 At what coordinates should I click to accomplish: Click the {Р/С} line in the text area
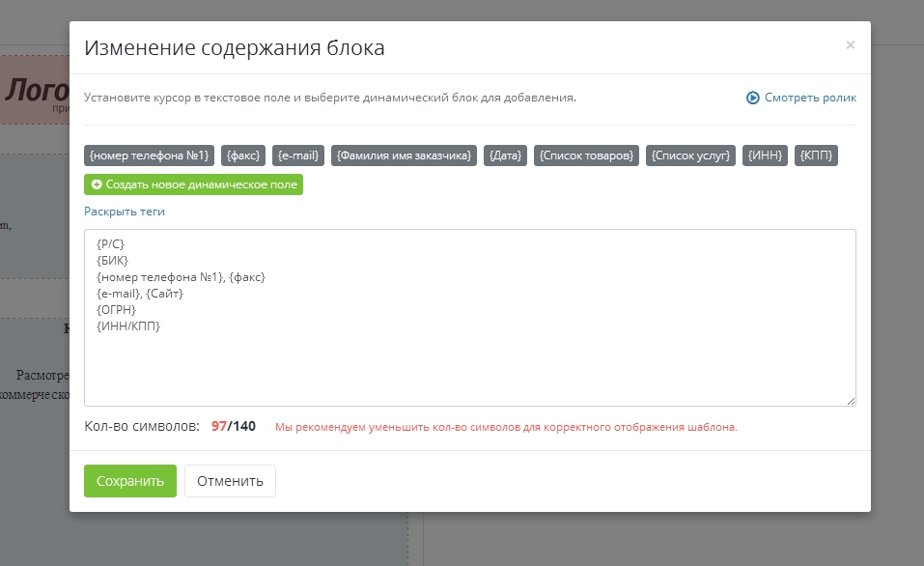(x=111, y=244)
